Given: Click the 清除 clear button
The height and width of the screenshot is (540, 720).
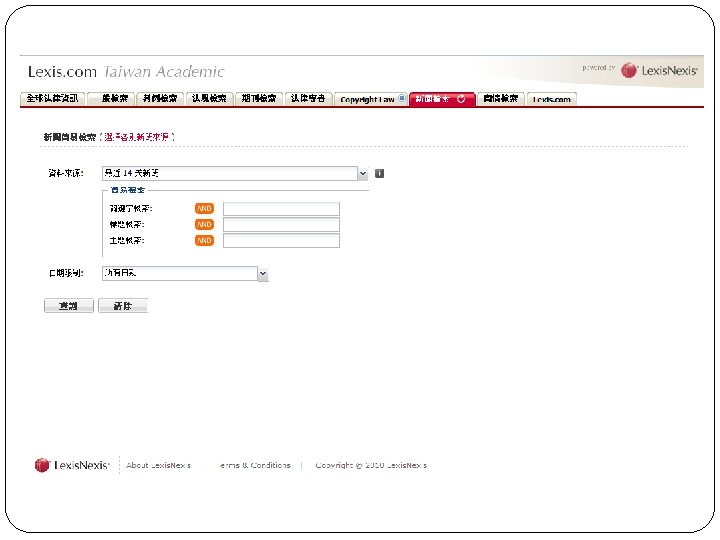Looking at the screenshot, I should point(123,306).
